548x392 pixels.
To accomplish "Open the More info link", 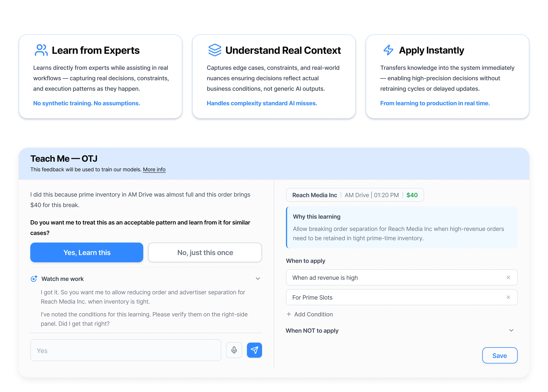I will 154,169.
